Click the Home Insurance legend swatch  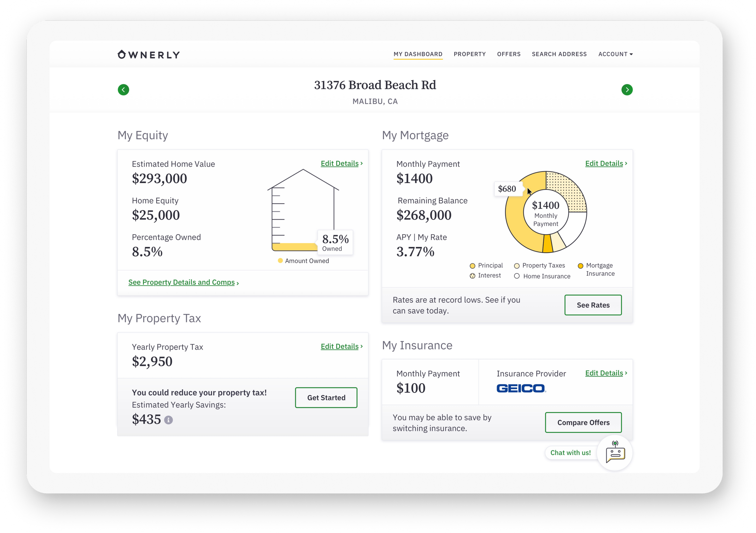click(x=516, y=276)
